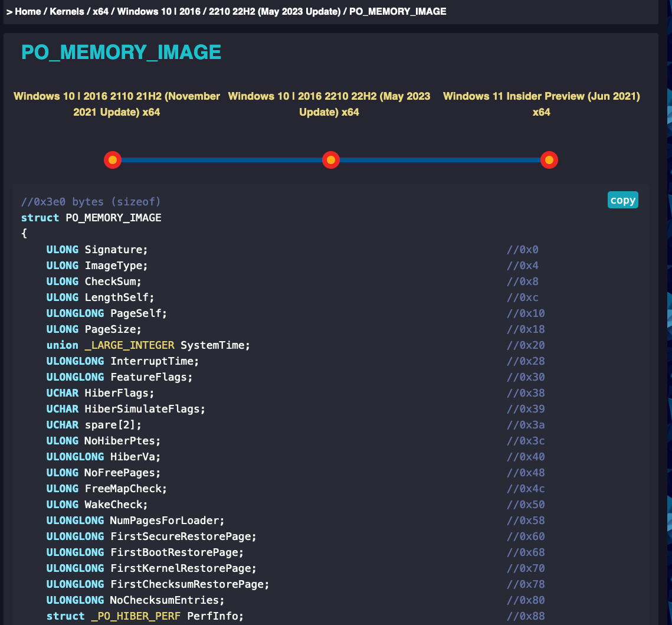
Task: Click the 'ULONGLONG HiberVa;' field
Action: (103, 457)
